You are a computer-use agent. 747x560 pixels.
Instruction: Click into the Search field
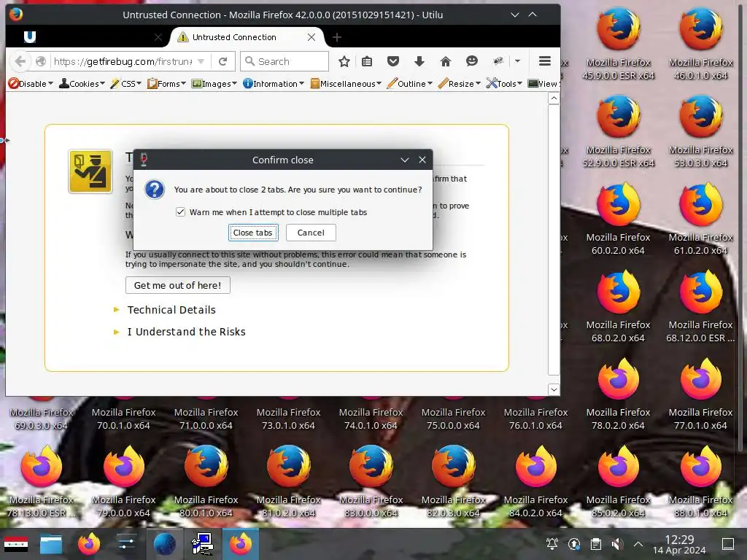tap(285, 61)
